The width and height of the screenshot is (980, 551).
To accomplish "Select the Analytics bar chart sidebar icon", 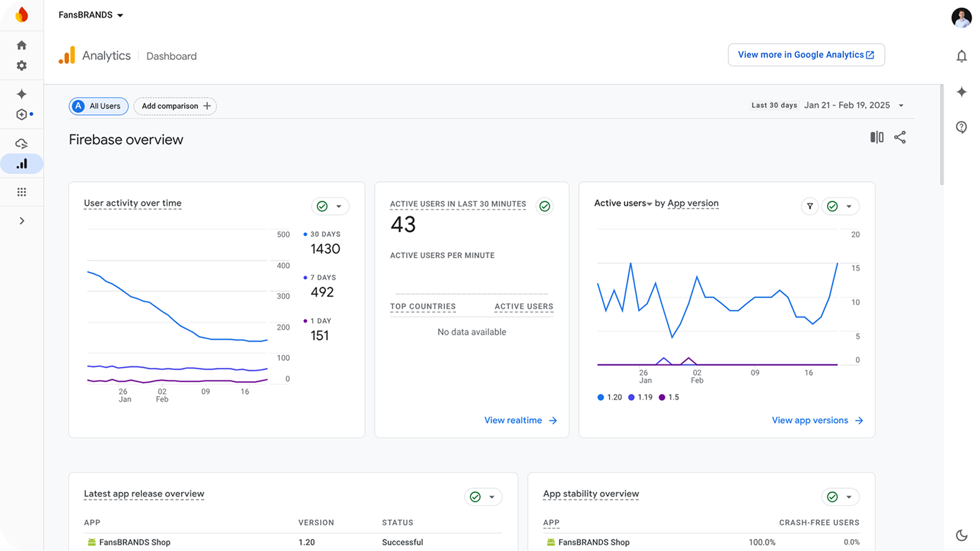I will point(22,164).
